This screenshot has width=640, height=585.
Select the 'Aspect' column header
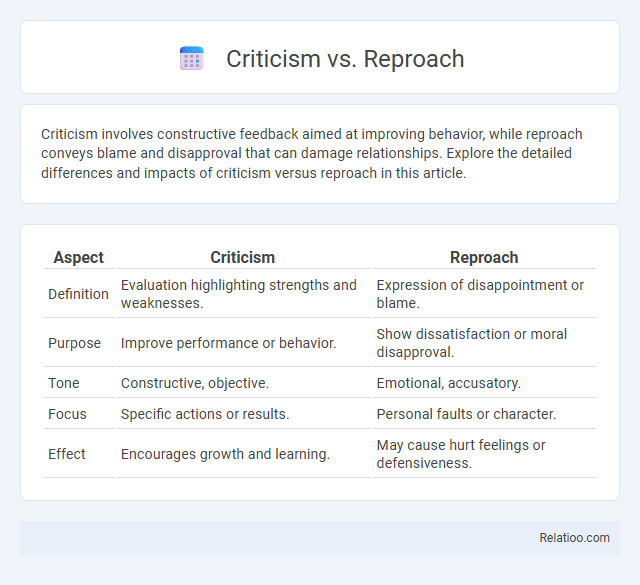pos(78,258)
